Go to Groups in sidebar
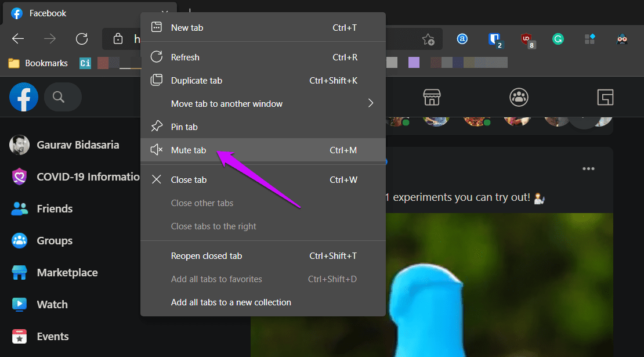The image size is (644, 357). (x=42, y=241)
